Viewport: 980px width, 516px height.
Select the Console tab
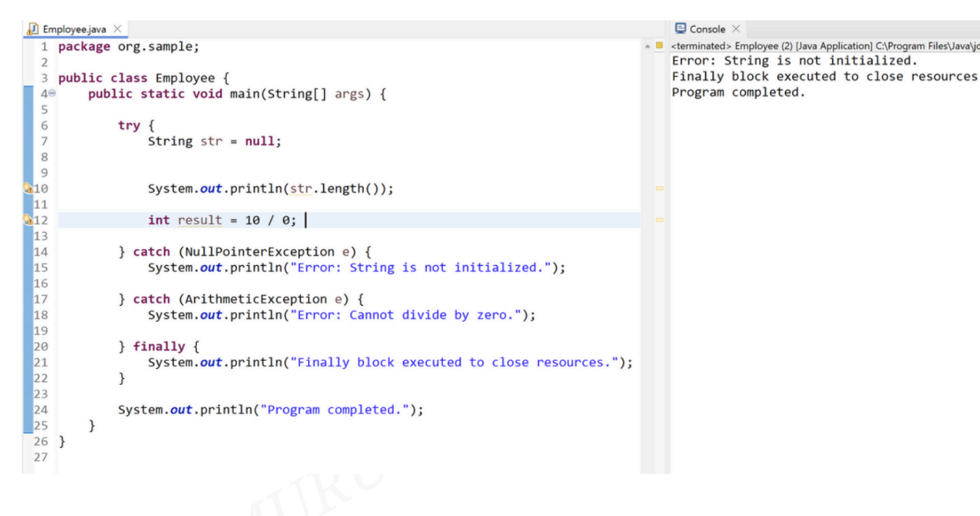pos(707,29)
